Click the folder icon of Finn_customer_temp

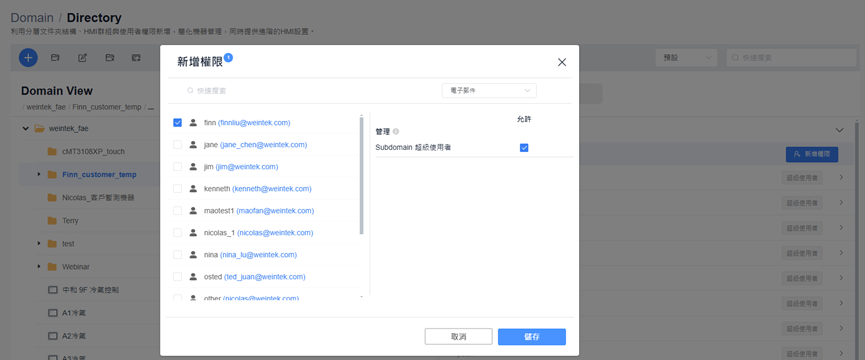pyautogui.click(x=52, y=175)
